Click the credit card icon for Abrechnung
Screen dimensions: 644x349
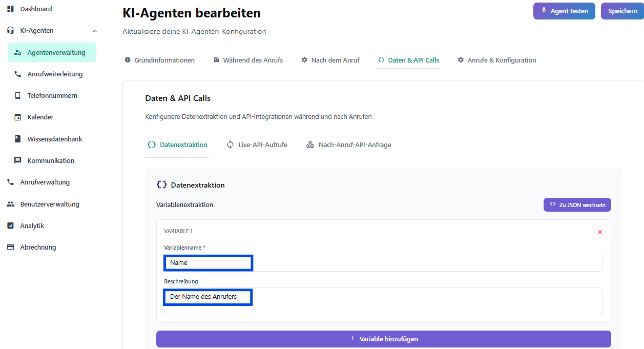10,248
